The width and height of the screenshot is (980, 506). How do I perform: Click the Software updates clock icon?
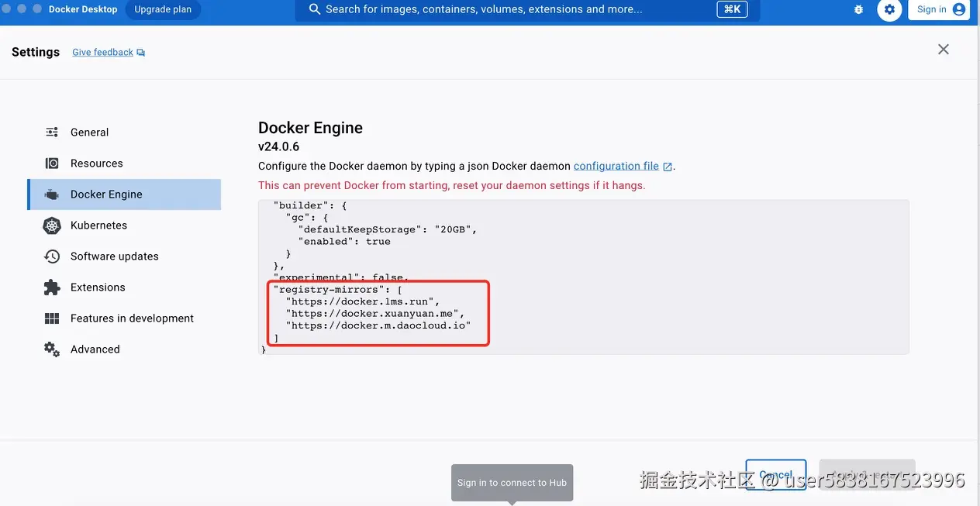[x=52, y=256]
